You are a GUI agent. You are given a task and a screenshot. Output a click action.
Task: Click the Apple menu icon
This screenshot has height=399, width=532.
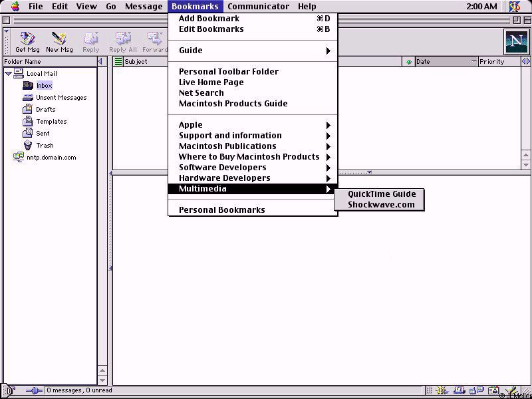(15, 7)
